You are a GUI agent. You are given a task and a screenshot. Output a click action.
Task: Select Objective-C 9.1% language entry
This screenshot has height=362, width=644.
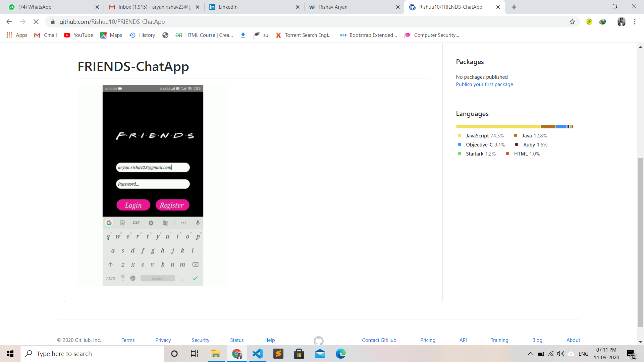coord(481,145)
